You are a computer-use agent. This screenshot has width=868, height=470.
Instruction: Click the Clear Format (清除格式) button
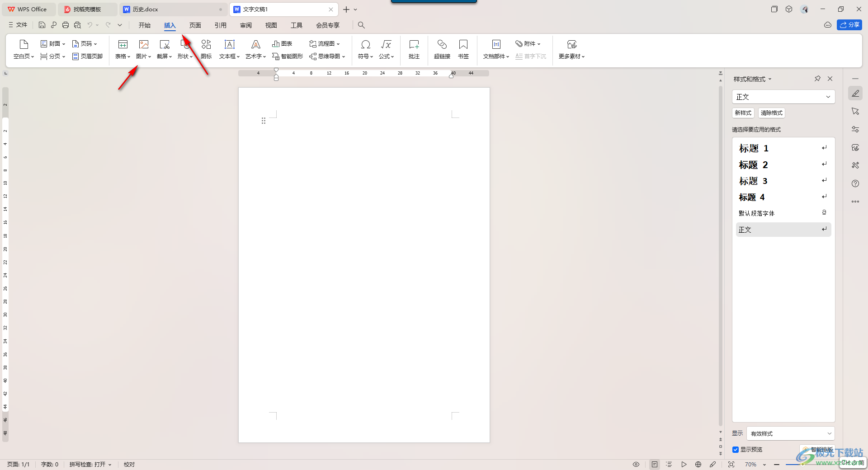(772, 113)
